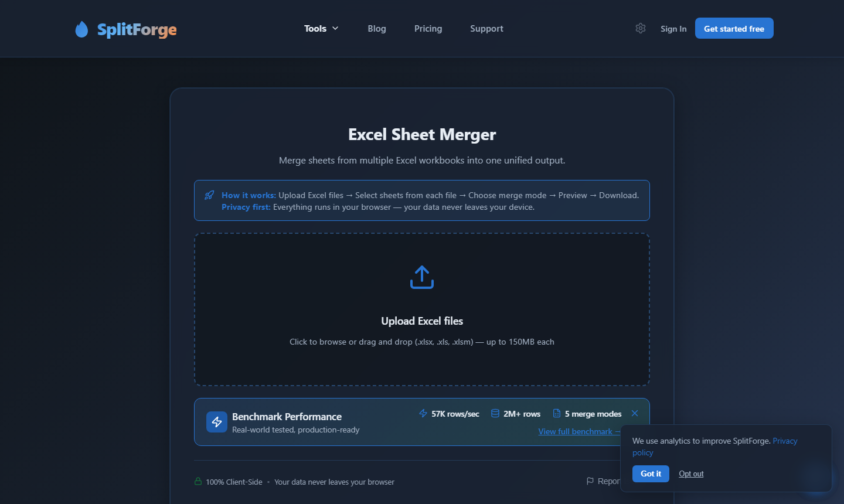Click the SplitForge droplet logo icon
This screenshot has width=844, height=504.
click(x=81, y=29)
